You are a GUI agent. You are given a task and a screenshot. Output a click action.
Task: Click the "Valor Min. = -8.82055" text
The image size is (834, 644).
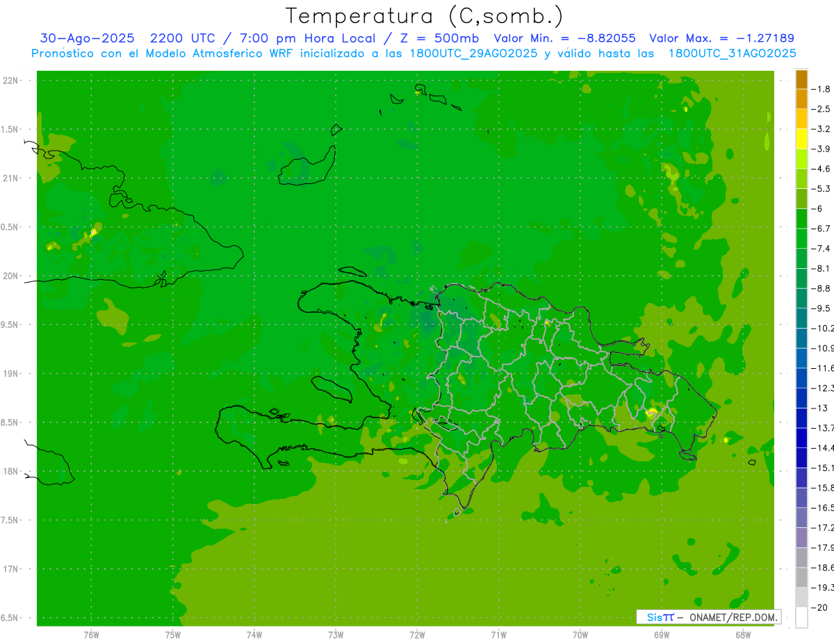564,39
